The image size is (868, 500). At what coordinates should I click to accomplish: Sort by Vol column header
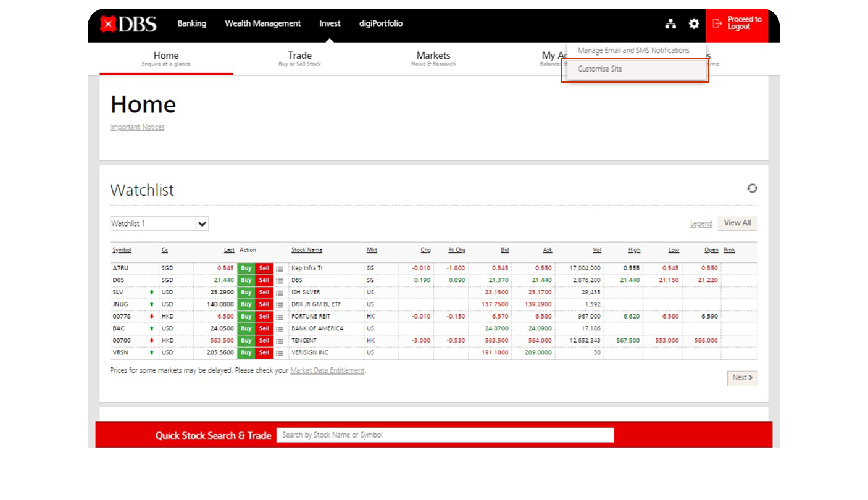(x=597, y=250)
